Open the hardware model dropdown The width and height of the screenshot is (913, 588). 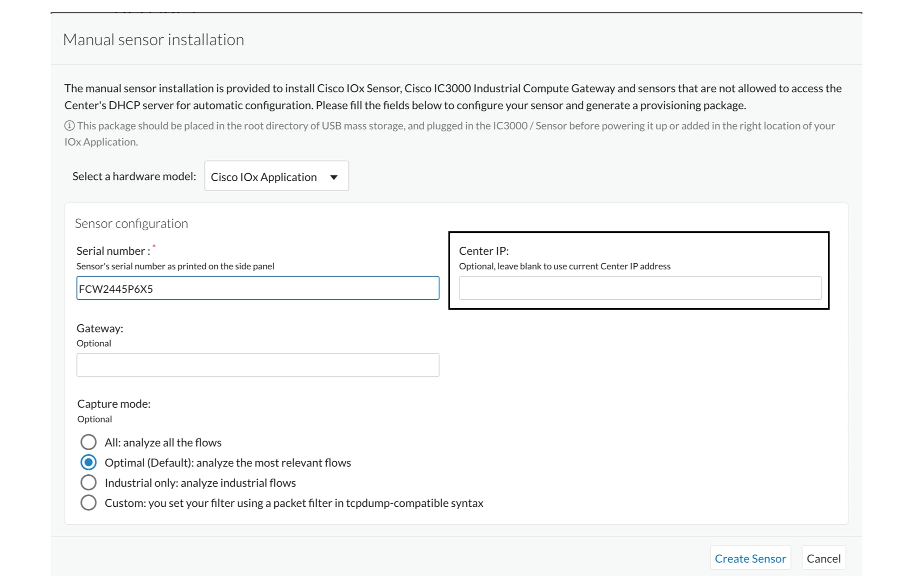tap(276, 176)
